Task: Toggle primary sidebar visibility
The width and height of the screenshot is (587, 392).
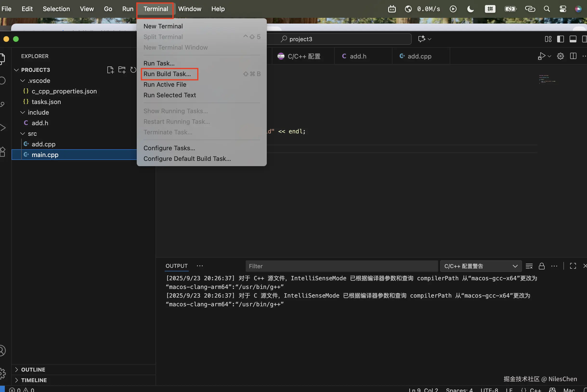Action: point(560,39)
